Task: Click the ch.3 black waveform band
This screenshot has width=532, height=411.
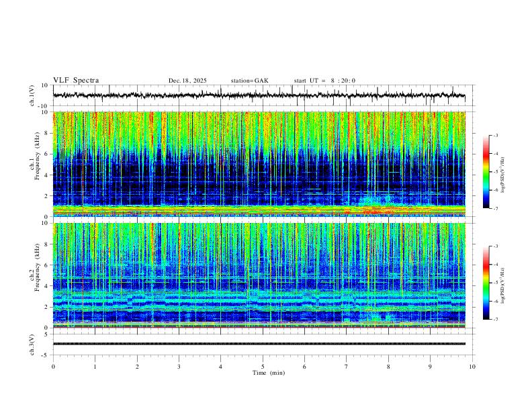Action: [x=259, y=344]
